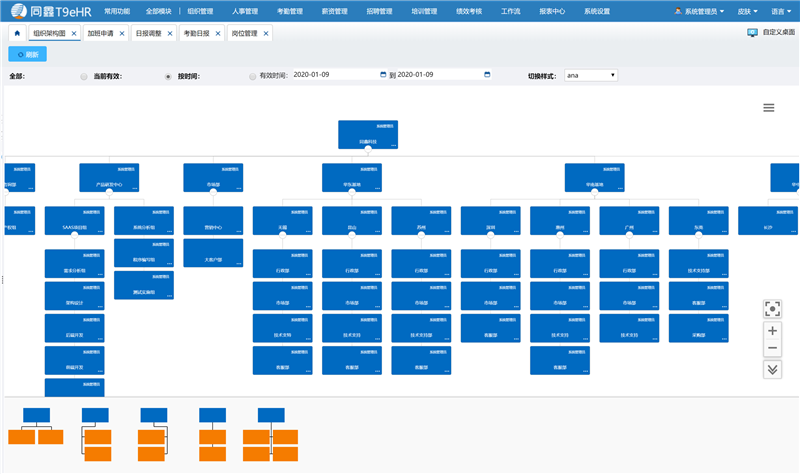Open the 切换样式 style dropdown

pyautogui.click(x=590, y=75)
